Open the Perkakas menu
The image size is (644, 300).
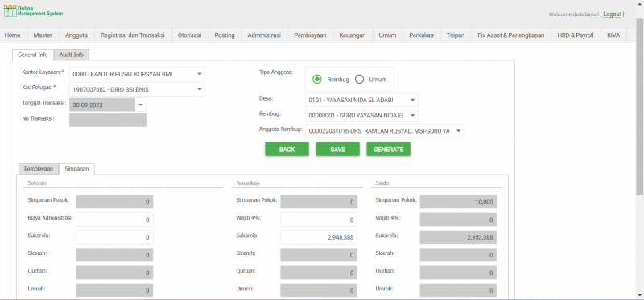coord(421,35)
